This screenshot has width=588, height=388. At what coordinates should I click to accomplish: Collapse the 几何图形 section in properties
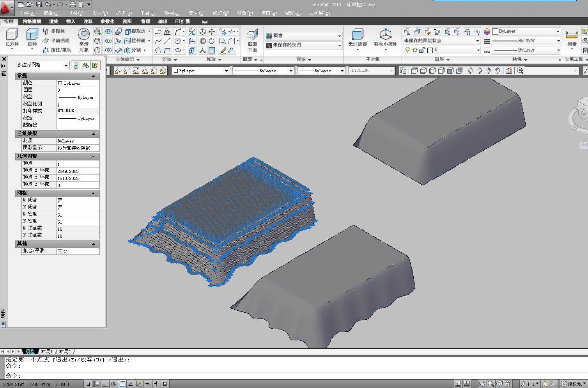pos(94,157)
